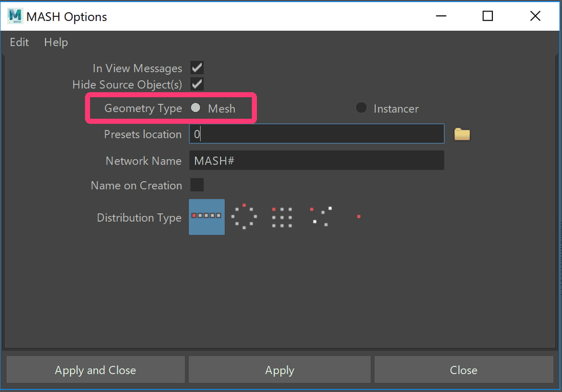Click the Apply button
Screen dimensions: 562x392
[x=279, y=369]
